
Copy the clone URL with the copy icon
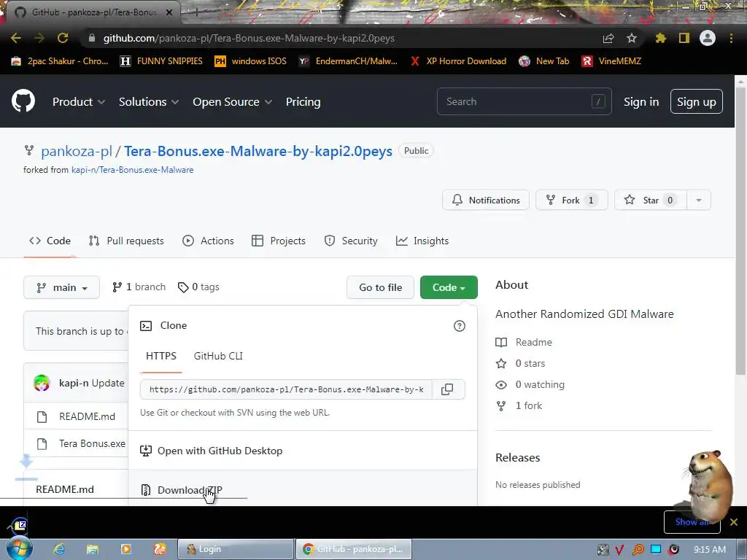tap(447, 389)
